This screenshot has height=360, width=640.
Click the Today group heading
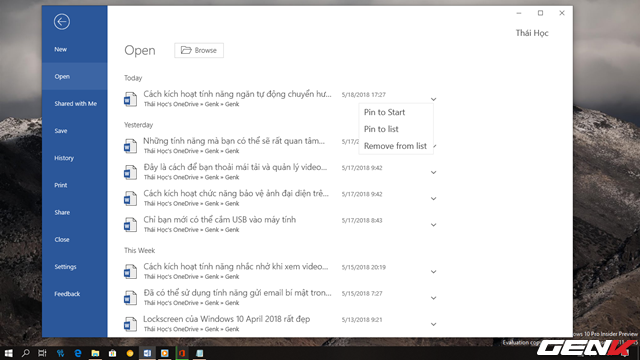click(x=133, y=78)
